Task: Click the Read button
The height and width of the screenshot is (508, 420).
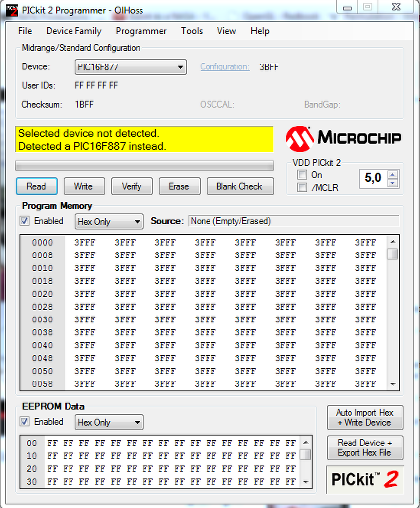Action: coord(37,187)
